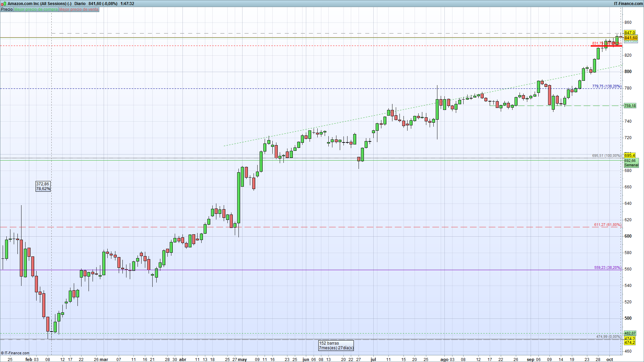Select the 474,2 yellow price label

630,342
